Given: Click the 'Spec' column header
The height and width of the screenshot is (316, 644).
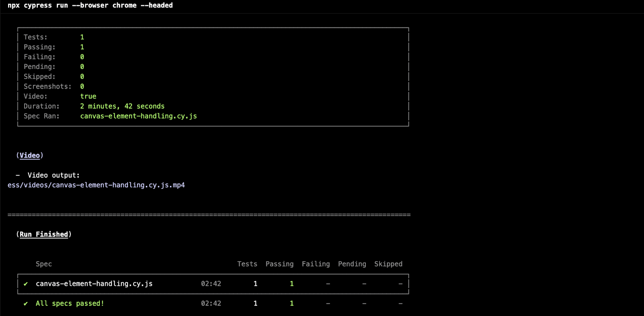Looking at the screenshot, I should 44,264.
